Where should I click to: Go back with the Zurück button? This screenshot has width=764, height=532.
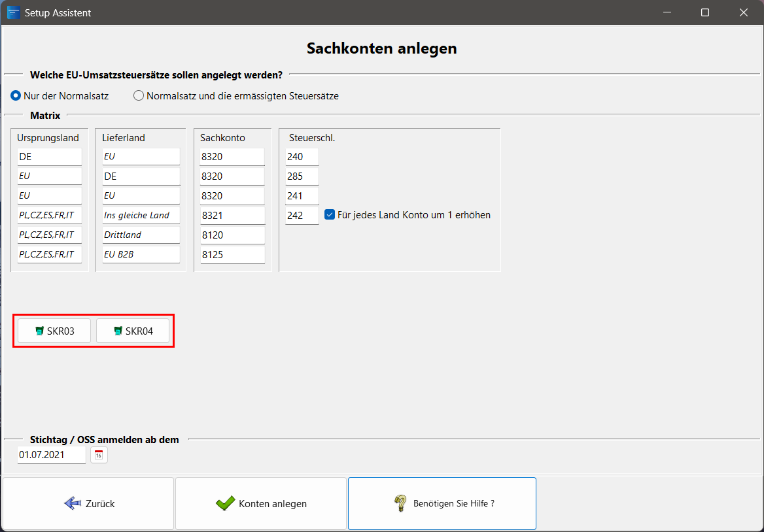point(88,503)
